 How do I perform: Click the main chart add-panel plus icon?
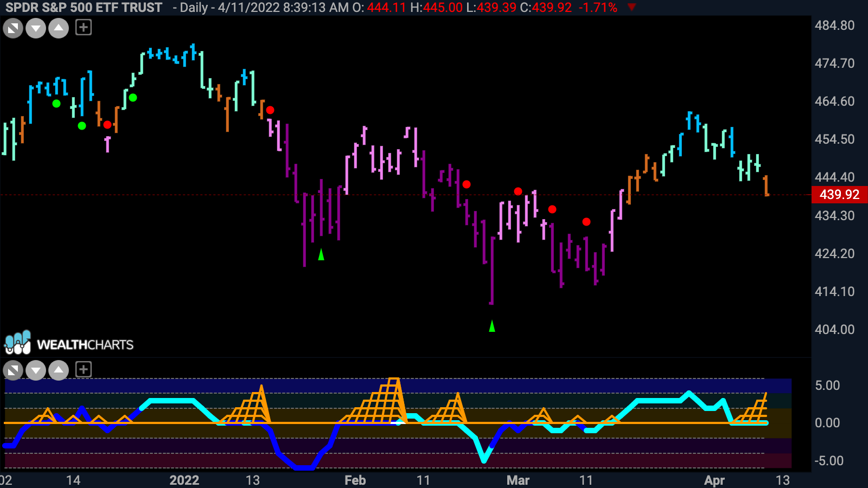84,27
